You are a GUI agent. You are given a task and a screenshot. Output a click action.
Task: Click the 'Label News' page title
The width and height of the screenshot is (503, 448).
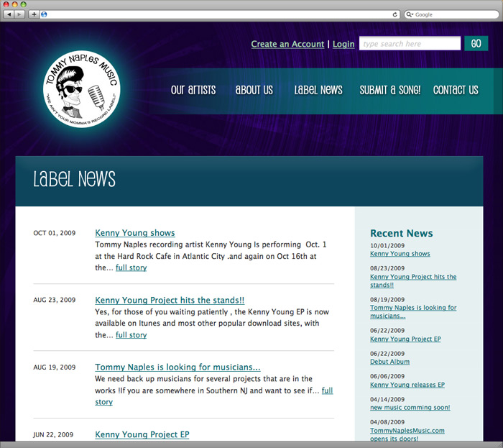(x=74, y=179)
